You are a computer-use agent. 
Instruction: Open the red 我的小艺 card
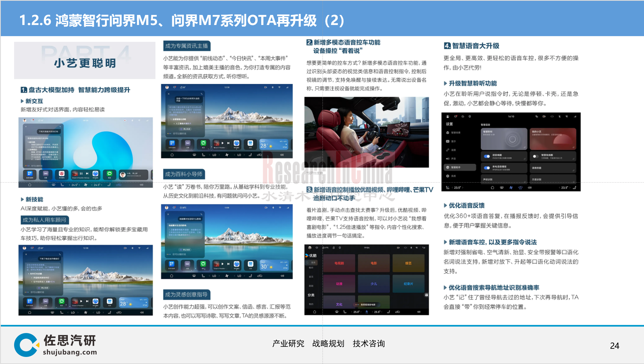click(x=553, y=139)
